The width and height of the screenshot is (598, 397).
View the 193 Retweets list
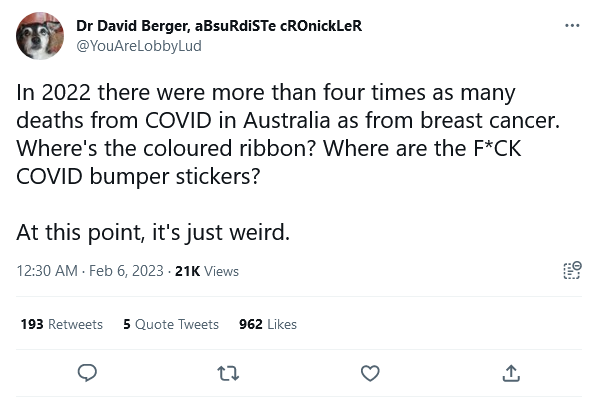62,324
